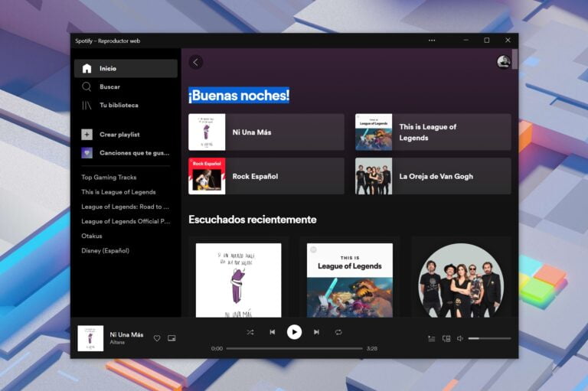Open Canciones que te gustan playlist
This screenshot has height=391, width=588.
[126, 152]
